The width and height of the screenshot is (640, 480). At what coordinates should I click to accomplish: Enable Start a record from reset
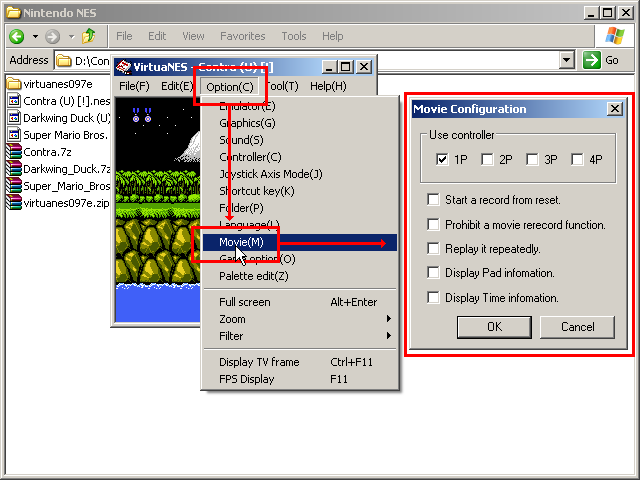tap(433, 200)
